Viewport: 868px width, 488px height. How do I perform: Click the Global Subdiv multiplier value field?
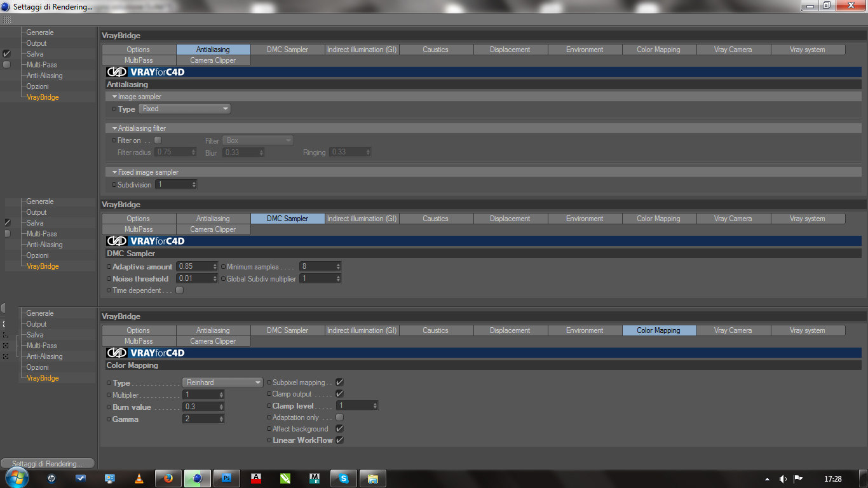321,278
